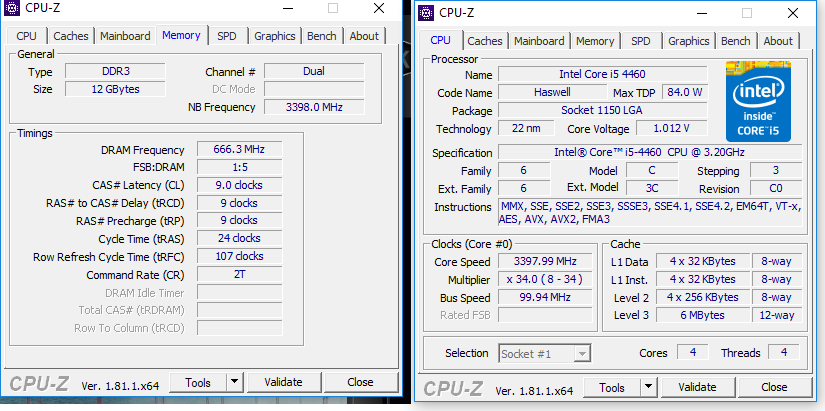
Task: Switch to Memory tab in the right CPU window
Action: point(595,41)
